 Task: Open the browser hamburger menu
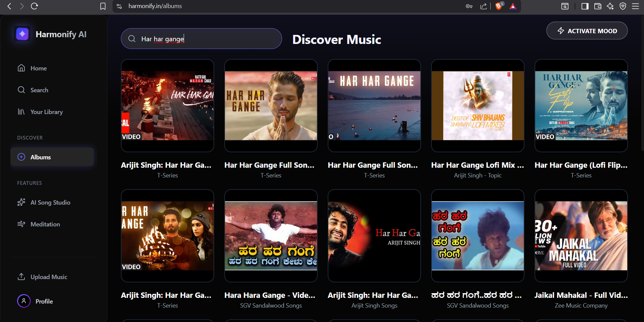[x=635, y=6]
